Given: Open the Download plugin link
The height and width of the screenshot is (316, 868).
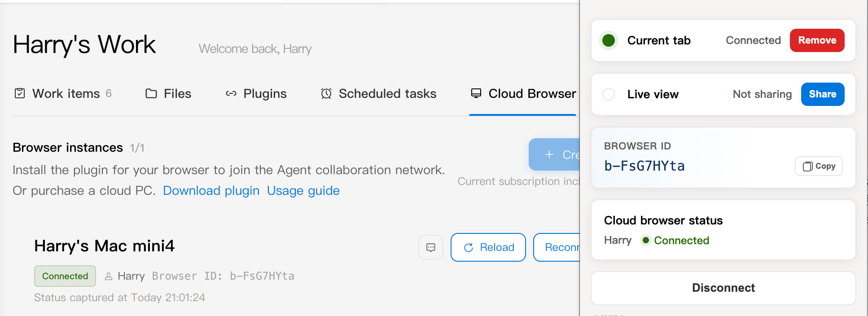Looking at the screenshot, I should coord(211,191).
